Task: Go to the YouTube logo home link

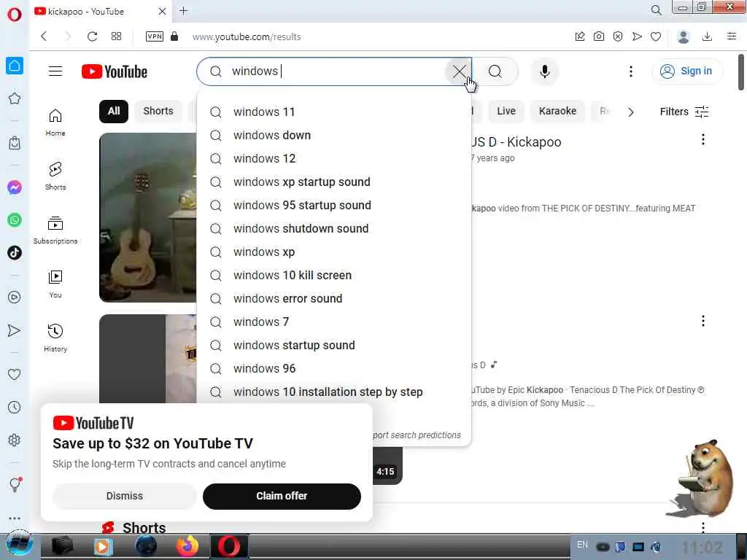Action: [115, 71]
